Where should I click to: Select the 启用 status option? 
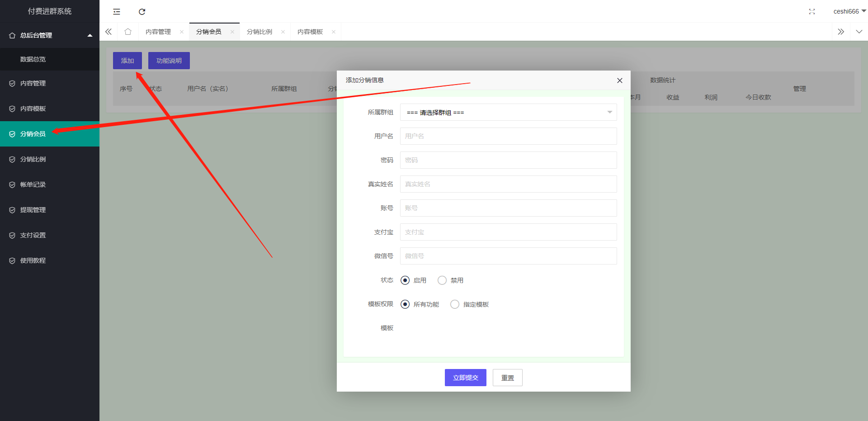tap(405, 280)
